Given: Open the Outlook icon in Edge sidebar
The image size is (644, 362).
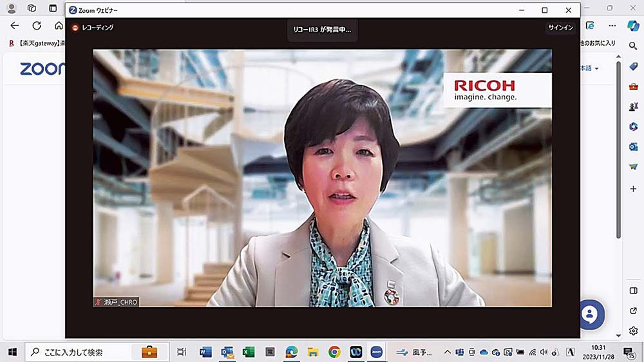Looking at the screenshot, I should pyautogui.click(x=632, y=147).
